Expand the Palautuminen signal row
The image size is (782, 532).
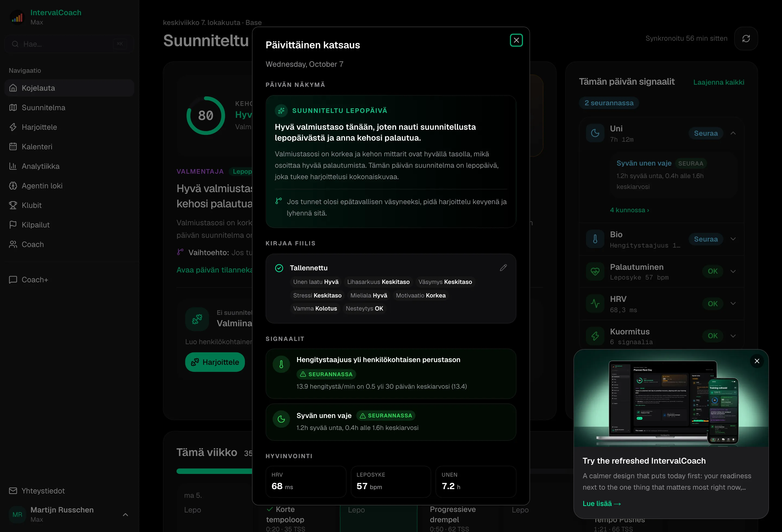pos(733,271)
